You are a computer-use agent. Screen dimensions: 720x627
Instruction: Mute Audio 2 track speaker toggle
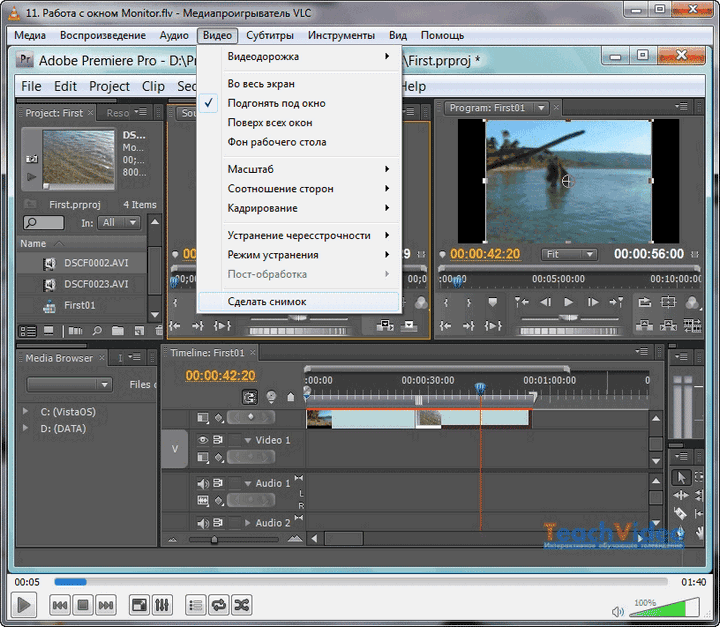[202, 523]
